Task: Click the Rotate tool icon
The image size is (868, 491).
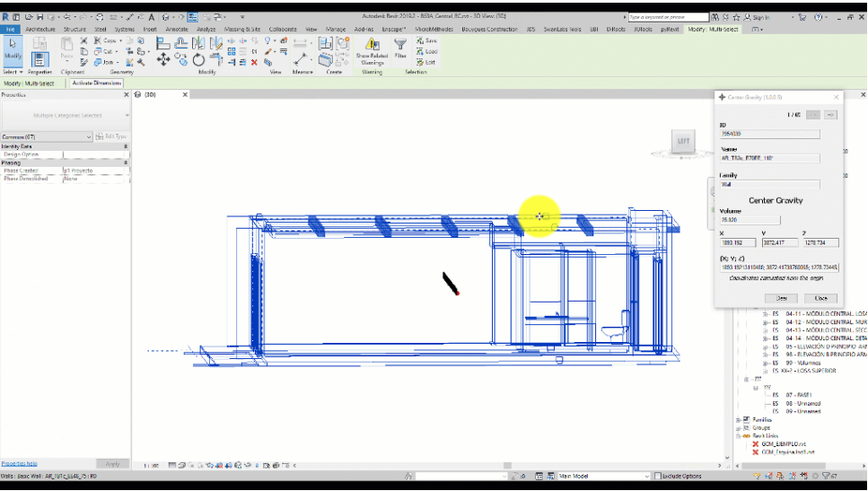Action: point(198,60)
